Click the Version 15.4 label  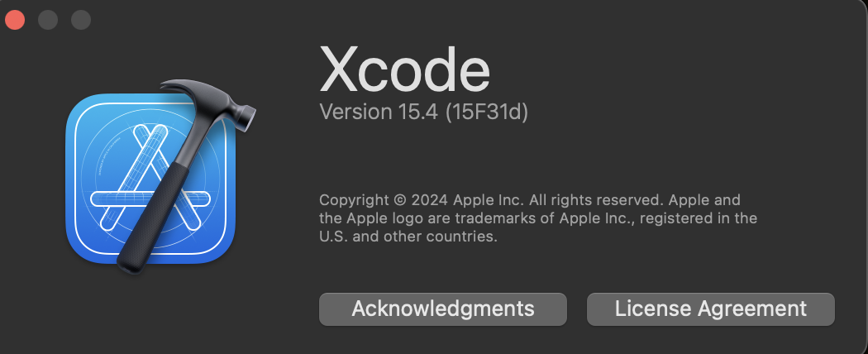tap(378, 112)
